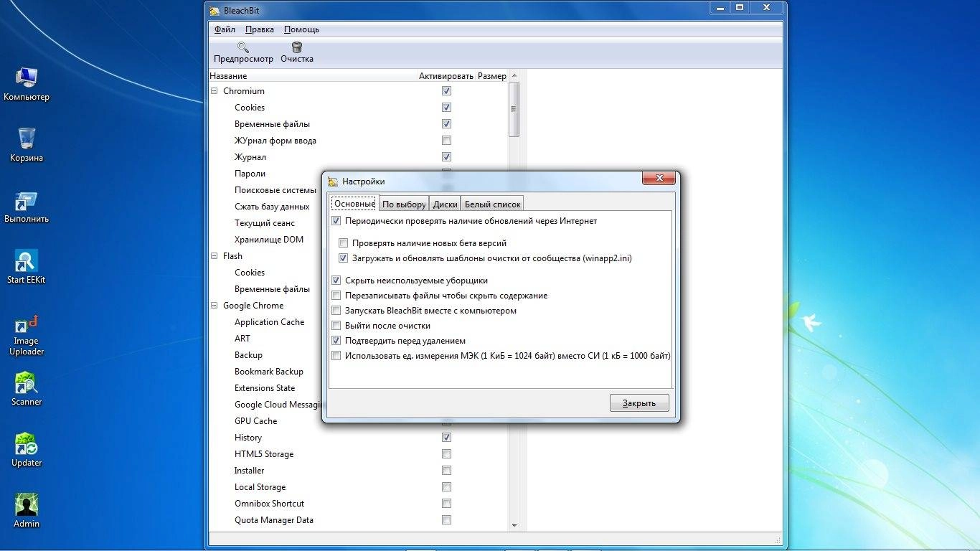Click the cleaner list scrollbar thumb
980x551 pixels.
[514, 109]
